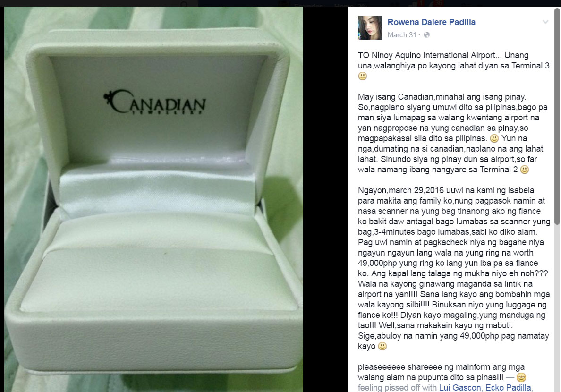The width and height of the screenshot is (561, 392).
Task: Open tagged friend Ecko Padilla's profile
Action: (508, 387)
